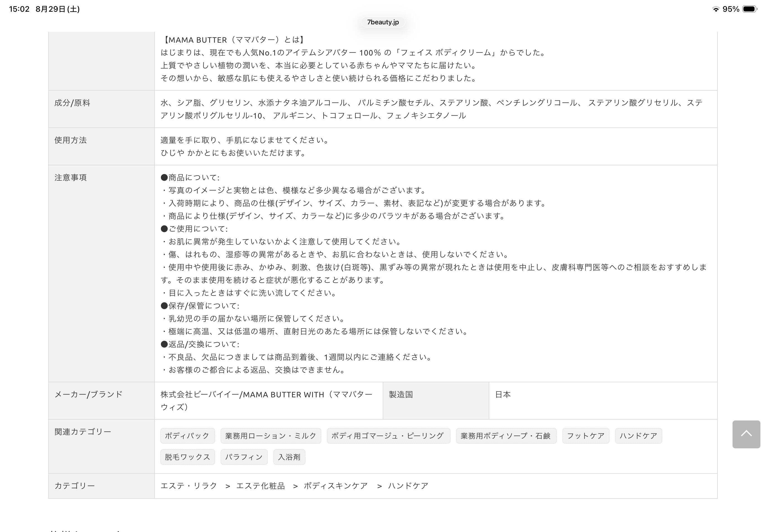Go to エステ化粧品 breadcrumb link

click(x=261, y=486)
